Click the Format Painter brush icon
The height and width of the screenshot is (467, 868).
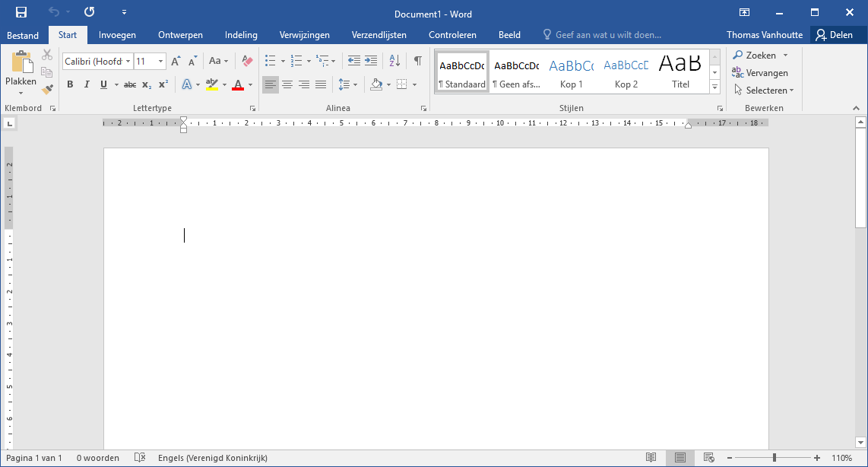[47, 89]
